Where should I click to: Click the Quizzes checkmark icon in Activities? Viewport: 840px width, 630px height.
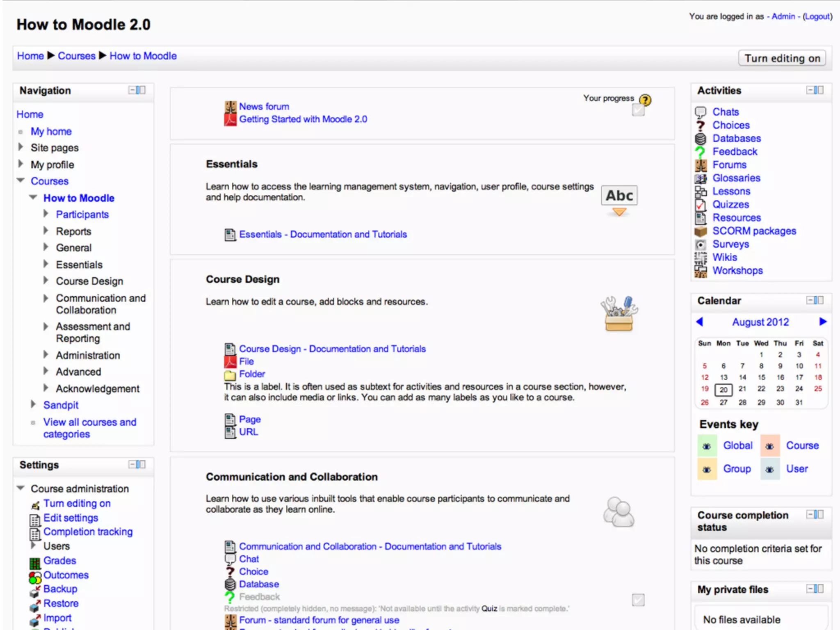[700, 205]
